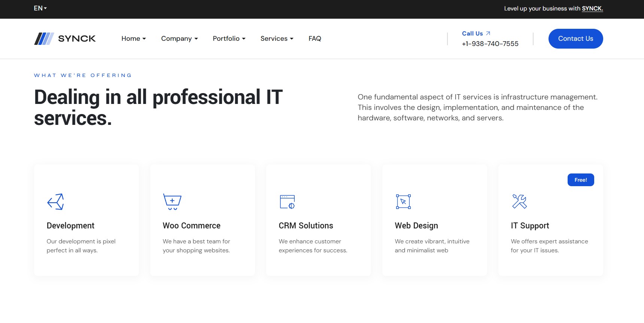Open the Web Design card title
Image resolution: width=644 pixels, height=323 pixels.
point(416,226)
